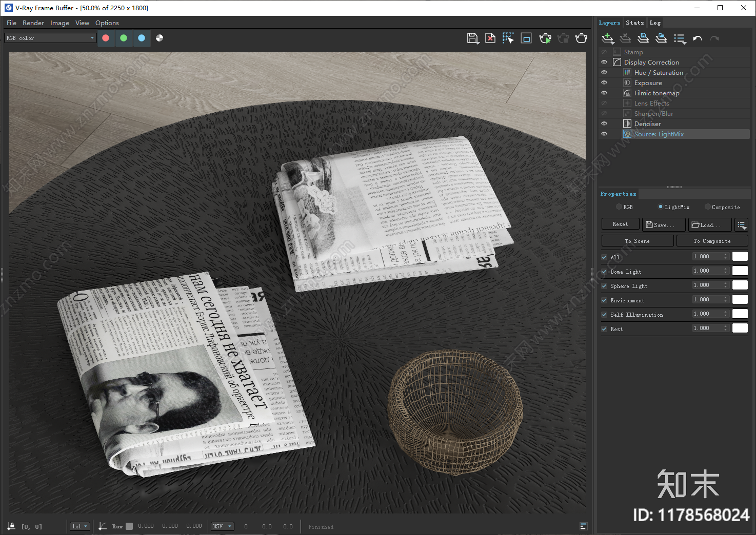Enable follow mouse dotted cursor icon
Image resolution: width=756 pixels, height=535 pixels.
coord(508,38)
